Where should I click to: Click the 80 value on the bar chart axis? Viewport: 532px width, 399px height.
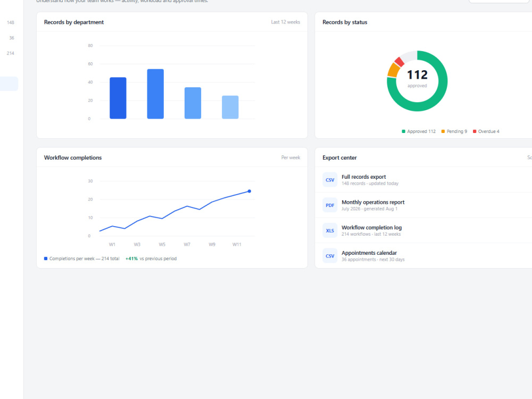[90, 45]
